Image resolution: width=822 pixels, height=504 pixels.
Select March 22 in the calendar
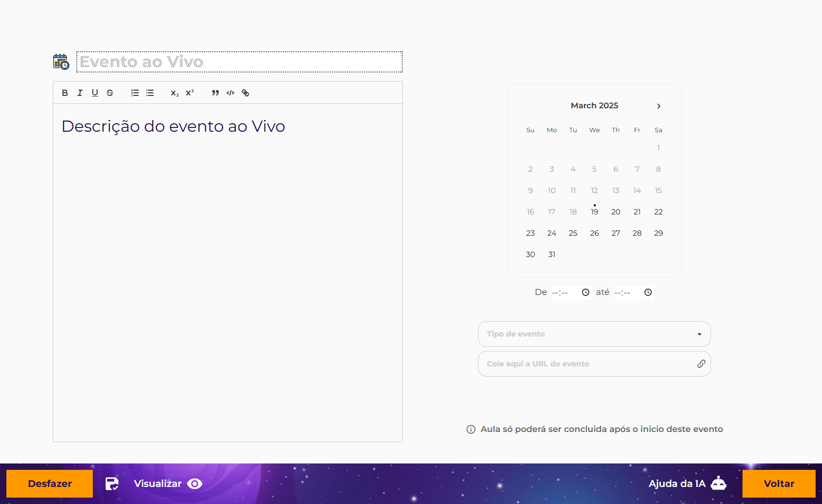658,212
